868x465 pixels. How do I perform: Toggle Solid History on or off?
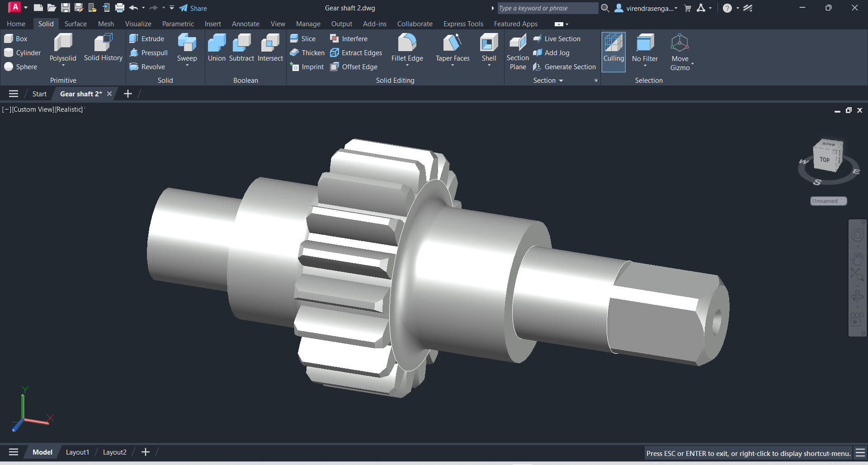(103, 48)
